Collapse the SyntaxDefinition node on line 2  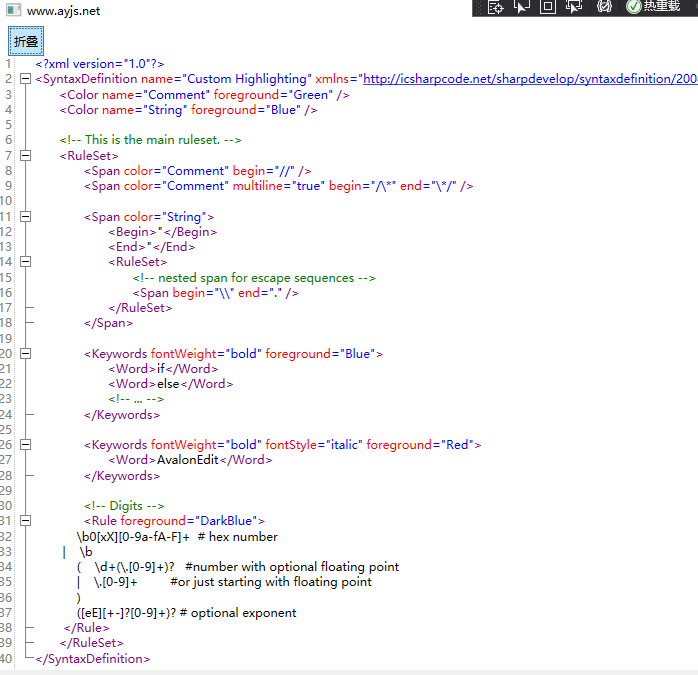pos(26,79)
